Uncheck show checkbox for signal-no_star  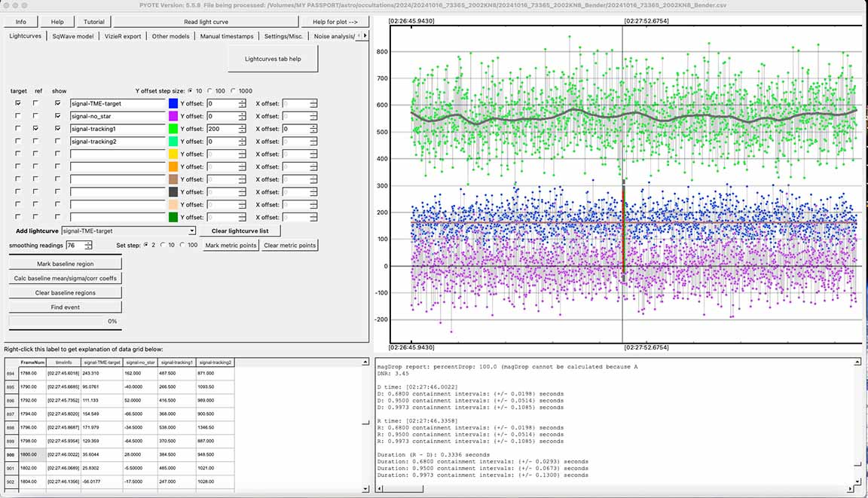[57, 116]
